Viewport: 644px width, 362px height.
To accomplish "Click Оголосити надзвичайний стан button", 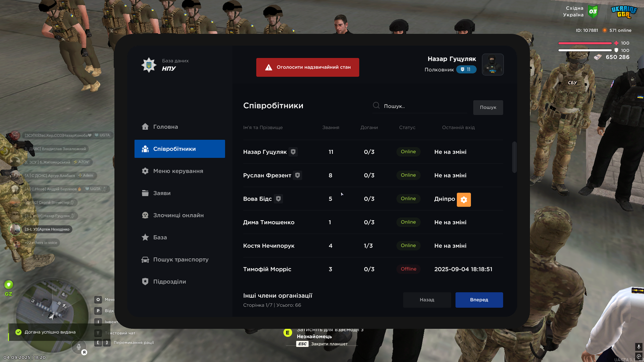I will pos(307,67).
